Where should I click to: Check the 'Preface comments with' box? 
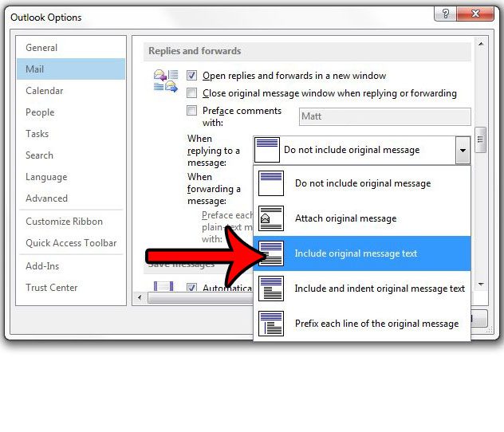pyautogui.click(x=191, y=111)
